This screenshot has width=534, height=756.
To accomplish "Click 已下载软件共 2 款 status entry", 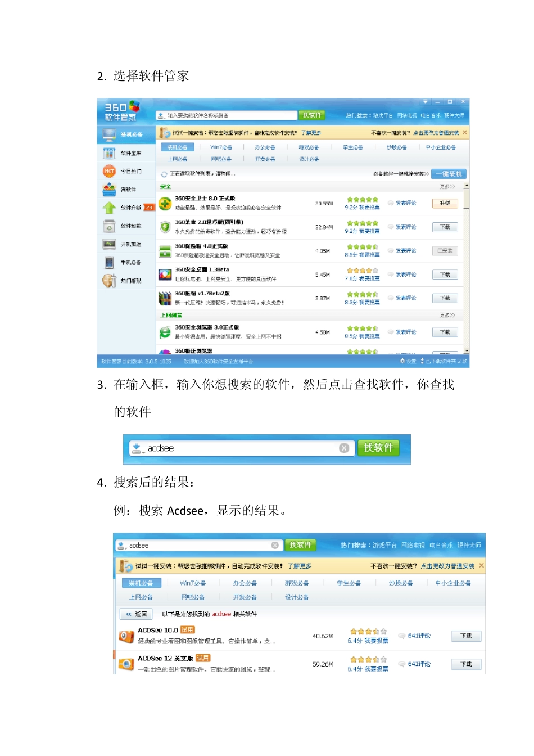I will (x=444, y=361).
